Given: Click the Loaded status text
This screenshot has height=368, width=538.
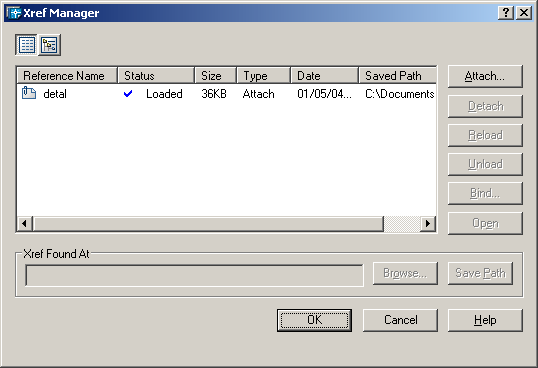Looking at the screenshot, I should click(x=164, y=94).
